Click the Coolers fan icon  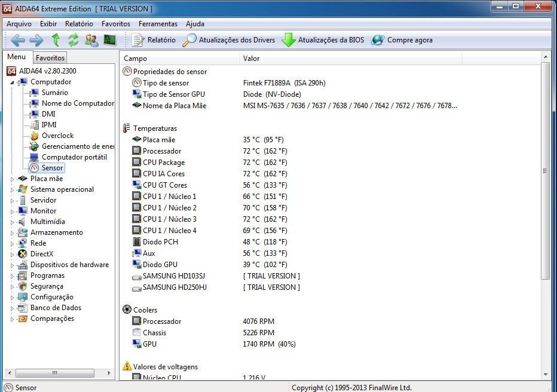(x=127, y=310)
